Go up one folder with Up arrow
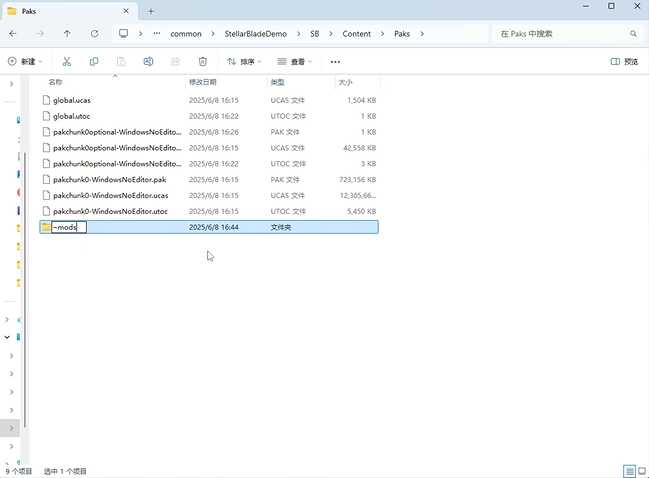 coord(67,33)
